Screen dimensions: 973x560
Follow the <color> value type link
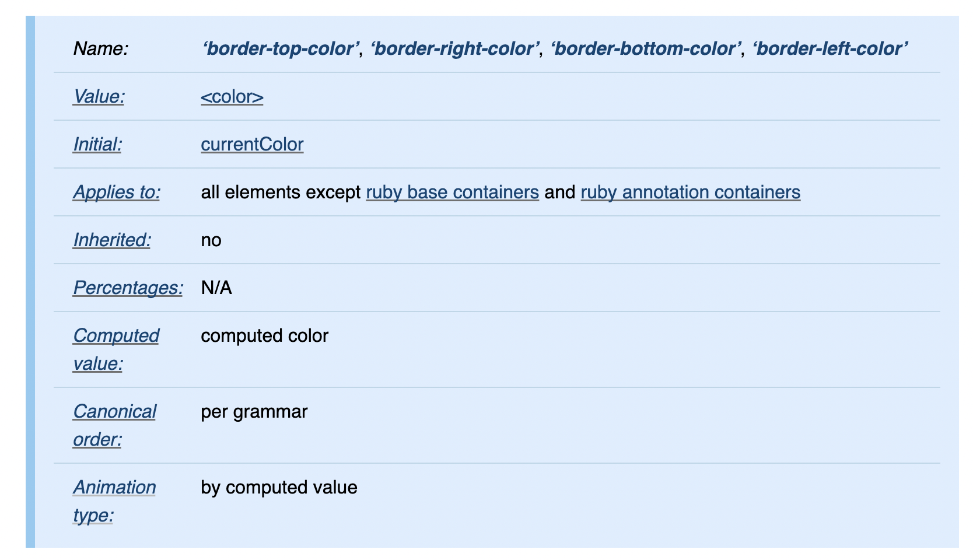pos(232,96)
